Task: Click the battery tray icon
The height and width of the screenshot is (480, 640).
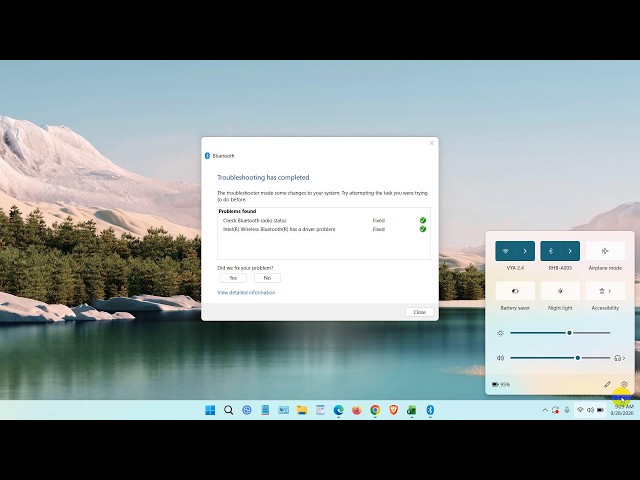Action: pyautogui.click(x=600, y=410)
